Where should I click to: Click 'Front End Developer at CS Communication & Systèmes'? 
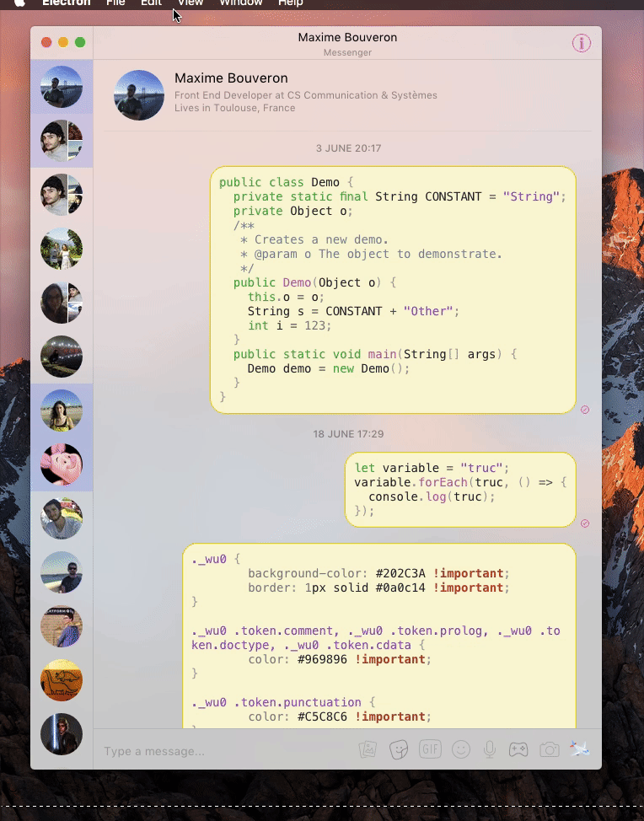[x=306, y=95]
